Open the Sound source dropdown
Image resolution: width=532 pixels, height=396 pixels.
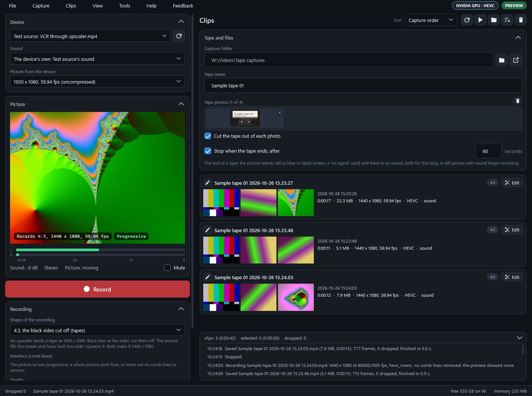tap(98, 59)
